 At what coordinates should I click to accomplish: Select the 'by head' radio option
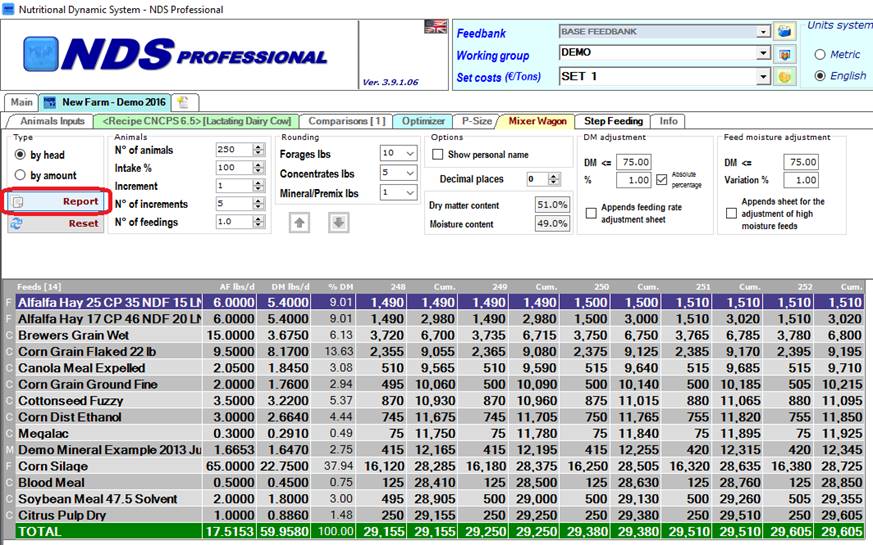pos(20,154)
